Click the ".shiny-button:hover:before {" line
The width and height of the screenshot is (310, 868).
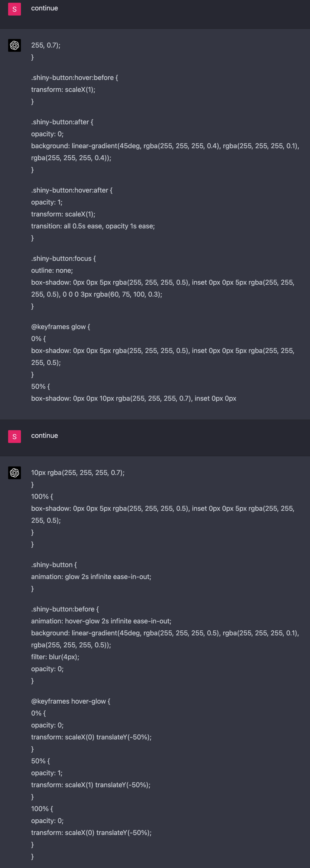tap(75, 77)
